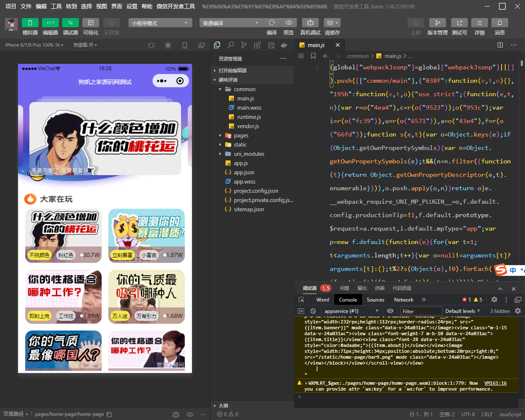
Task: Toggle the 编辑器 editor panel
Action: 50,23
